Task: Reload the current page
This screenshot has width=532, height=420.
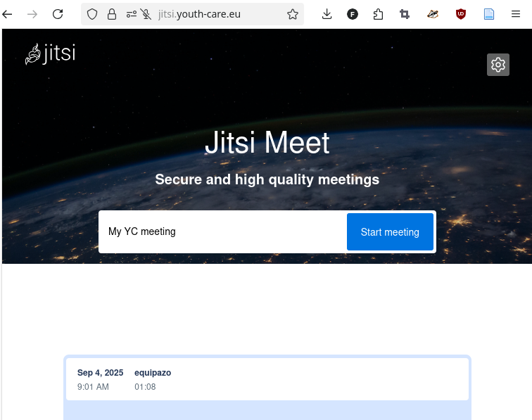Action: click(x=58, y=14)
